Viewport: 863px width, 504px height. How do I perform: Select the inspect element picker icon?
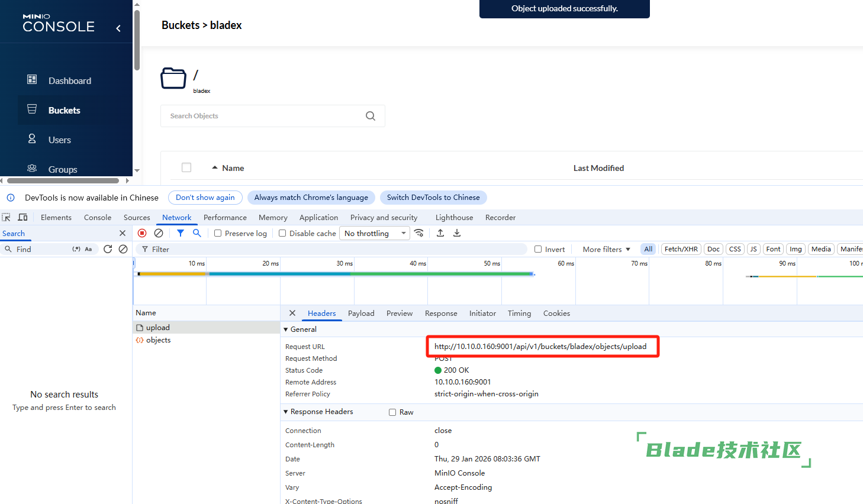7,217
